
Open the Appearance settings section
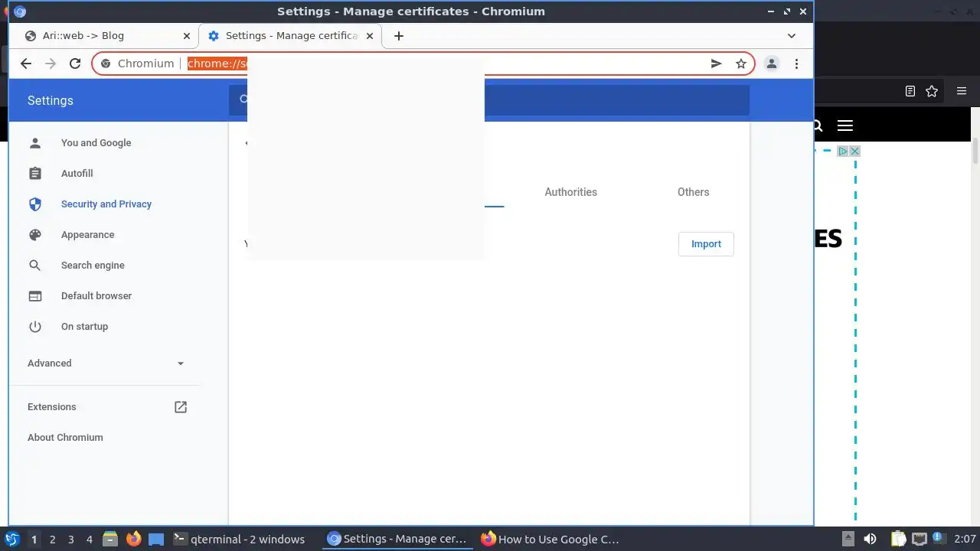tap(87, 235)
